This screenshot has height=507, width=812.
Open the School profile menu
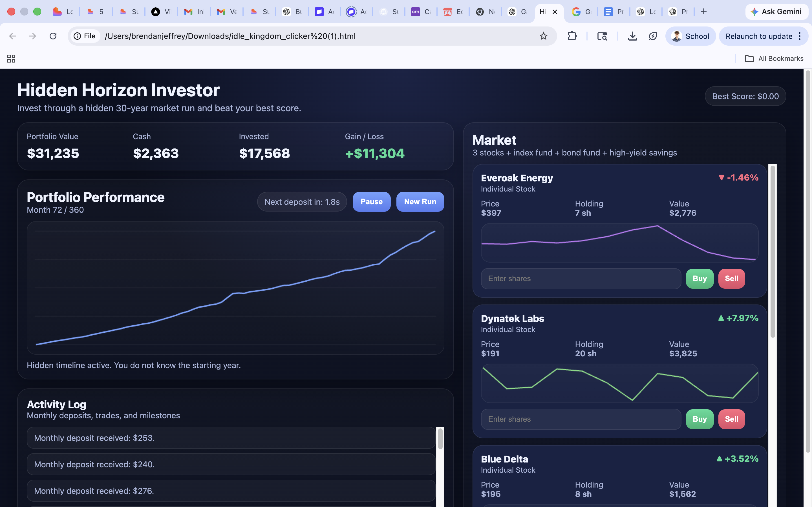tap(690, 36)
